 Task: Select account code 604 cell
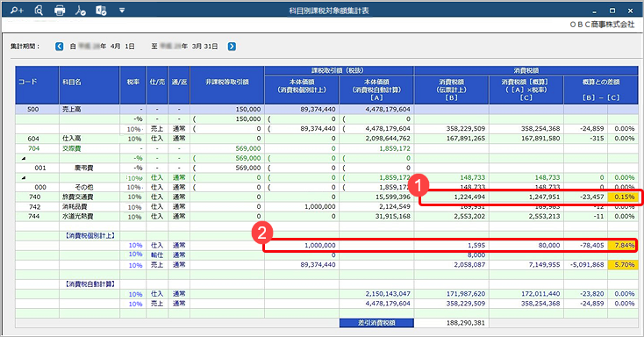pos(33,139)
